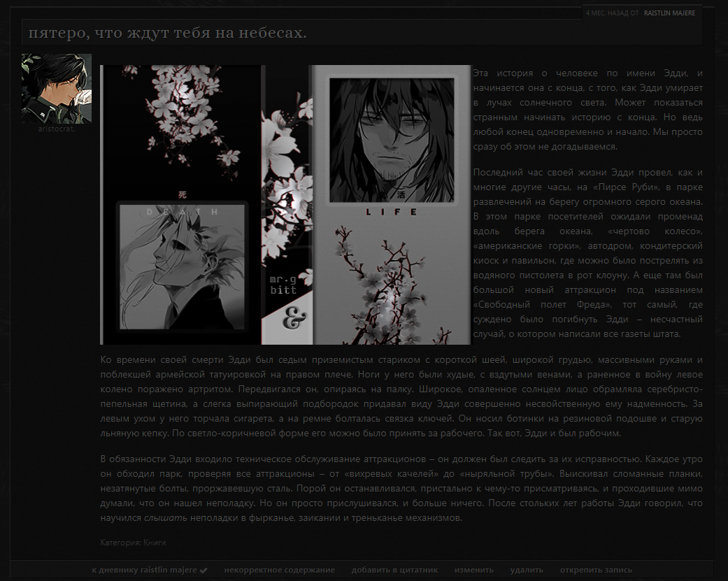
Task: Report post via 'некорректное содержание'
Action: (280, 570)
